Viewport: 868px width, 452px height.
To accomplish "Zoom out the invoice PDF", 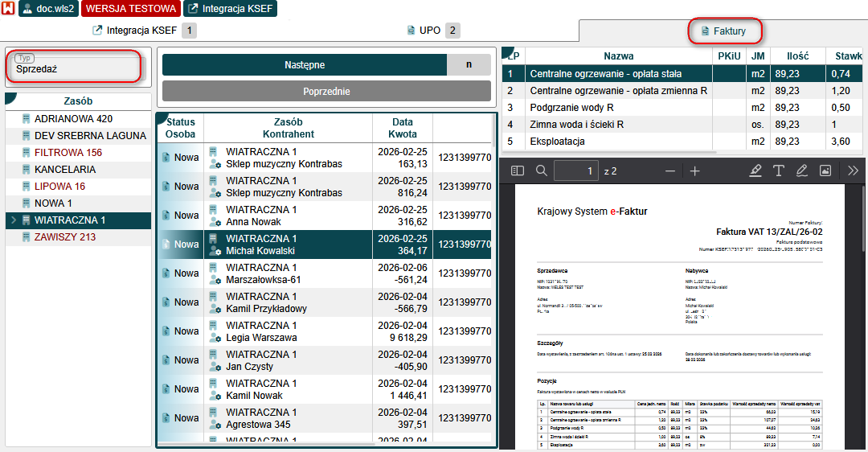I will tap(670, 171).
